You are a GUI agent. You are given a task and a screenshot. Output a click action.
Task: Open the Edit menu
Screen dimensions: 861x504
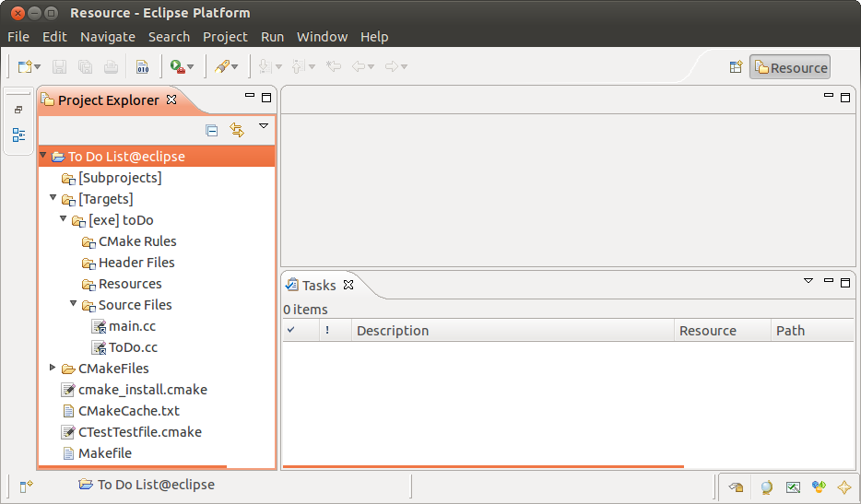pyautogui.click(x=55, y=37)
